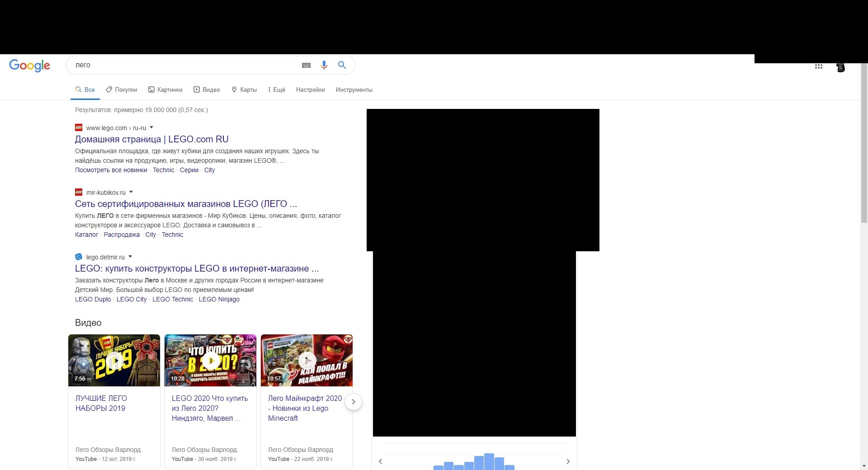Open Серии sitelink under lego.com
Viewport: 868px width, 470px height.
click(x=189, y=170)
